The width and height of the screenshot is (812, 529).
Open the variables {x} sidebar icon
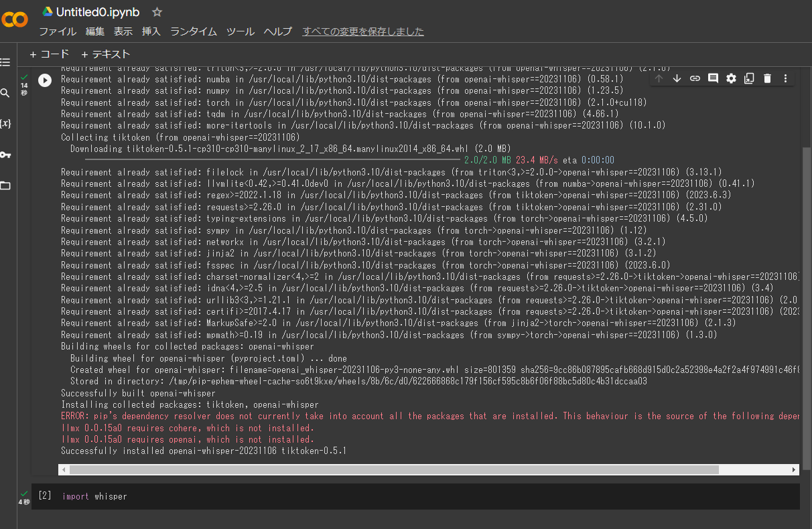pos(5,124)
